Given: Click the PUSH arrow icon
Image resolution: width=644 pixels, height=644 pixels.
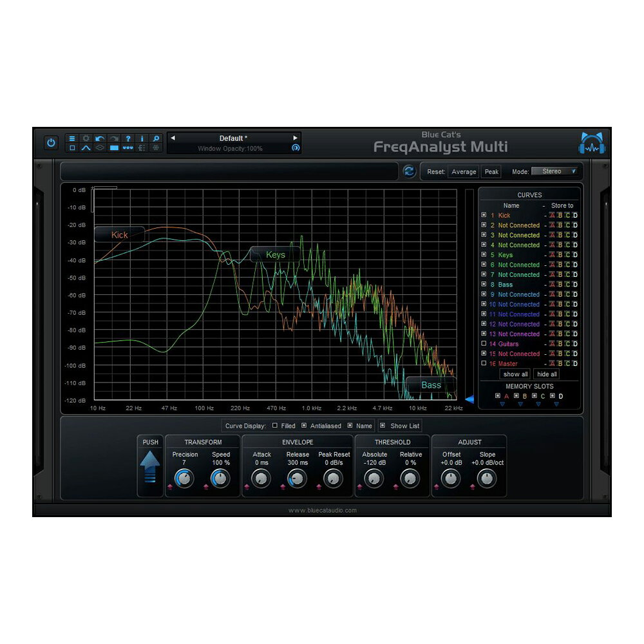Looking at the screenshot, I should (150, 466).
